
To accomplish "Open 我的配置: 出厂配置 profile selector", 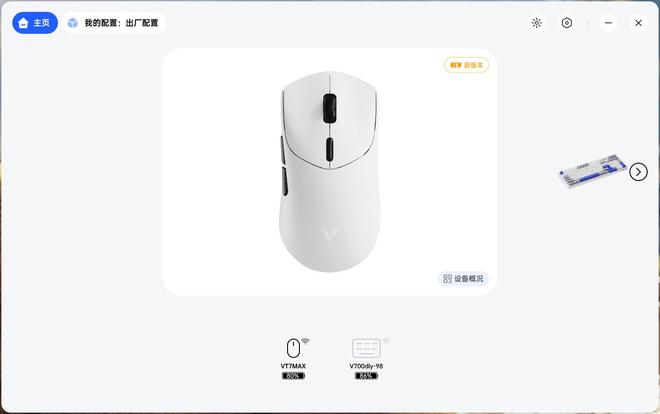I will 115,23.
